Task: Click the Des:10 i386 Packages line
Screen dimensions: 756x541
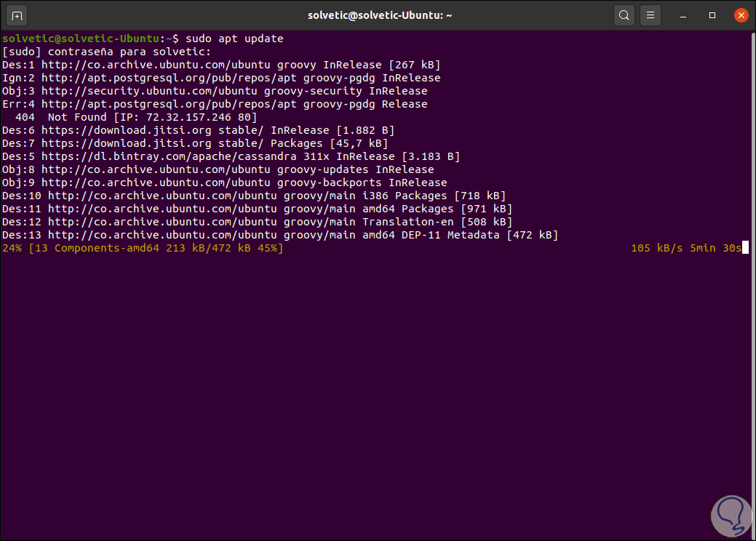Action: [x=254, y=196]
